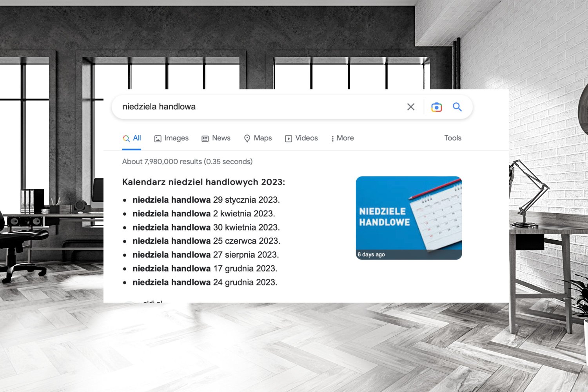Open the News tab

[x=216, y=138]
